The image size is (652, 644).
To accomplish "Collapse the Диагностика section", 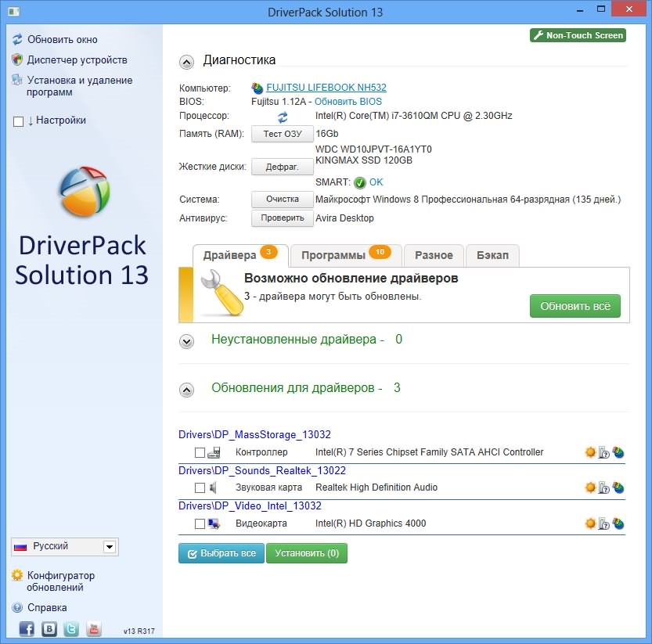I will 186,61.
